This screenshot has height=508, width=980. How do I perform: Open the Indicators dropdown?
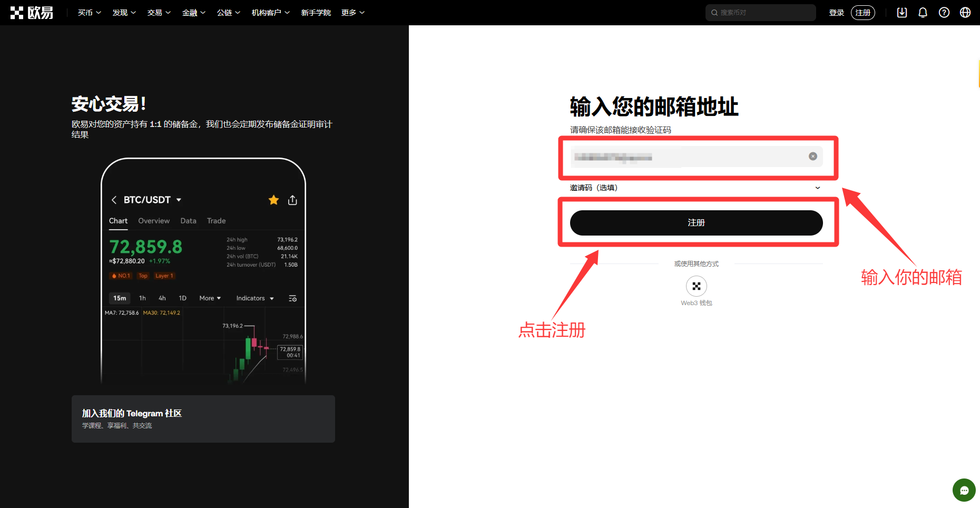coord(255,298)
